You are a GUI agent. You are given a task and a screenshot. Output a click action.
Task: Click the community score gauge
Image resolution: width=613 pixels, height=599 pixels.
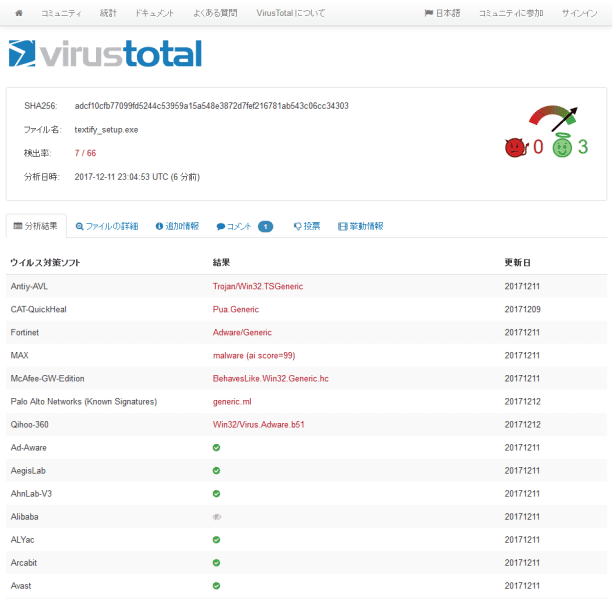pyautogui.click(x=553, y=118)
